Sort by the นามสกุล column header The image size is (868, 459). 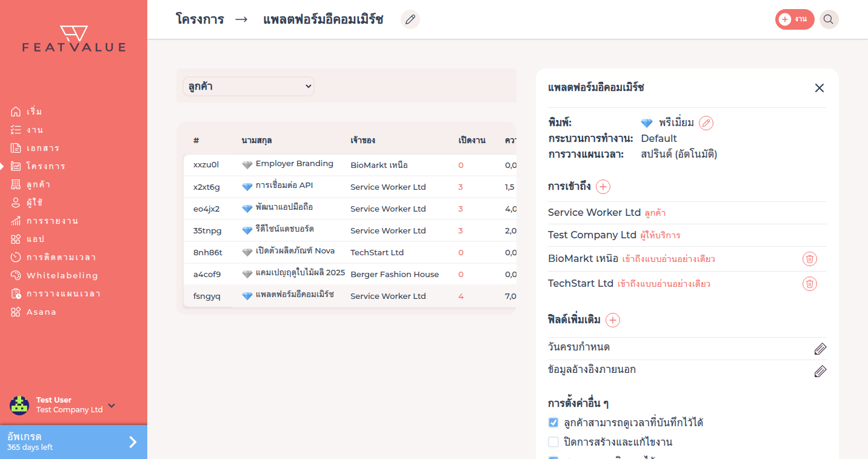point(256,141)
